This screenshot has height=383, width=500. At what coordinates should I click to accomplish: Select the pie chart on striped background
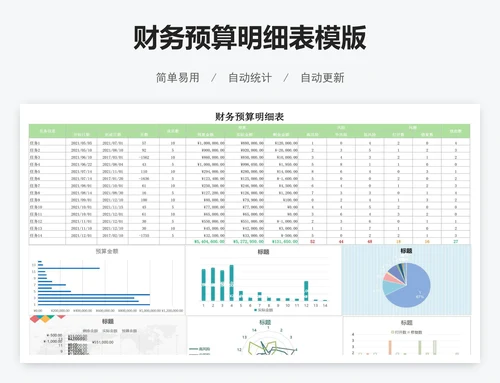[406, 280]
